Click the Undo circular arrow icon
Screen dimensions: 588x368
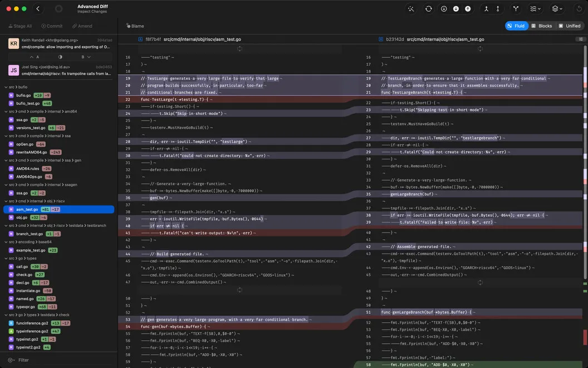tap(580, 8)
